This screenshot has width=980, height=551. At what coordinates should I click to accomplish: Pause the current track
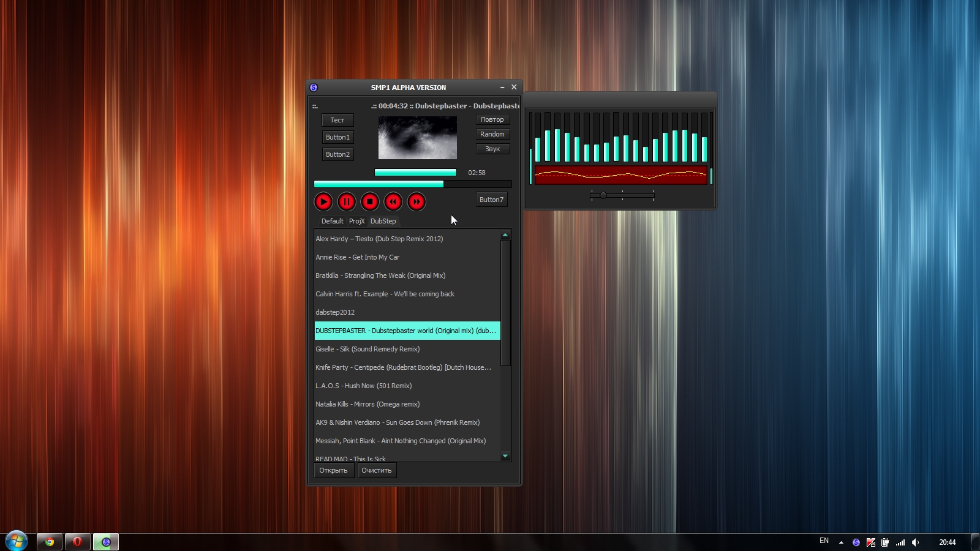point(347,201)
